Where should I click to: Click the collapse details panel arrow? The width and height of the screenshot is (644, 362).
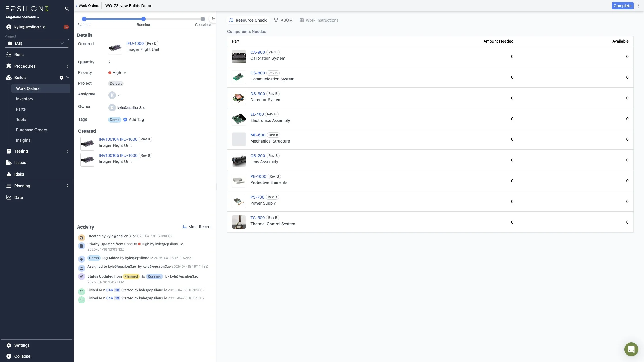point(213,18)
